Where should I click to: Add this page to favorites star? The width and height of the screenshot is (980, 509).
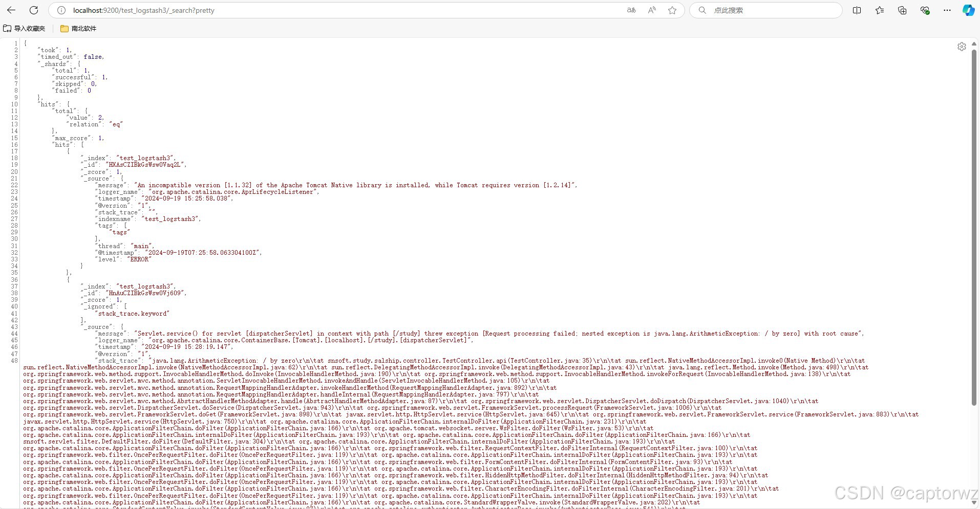672,10
